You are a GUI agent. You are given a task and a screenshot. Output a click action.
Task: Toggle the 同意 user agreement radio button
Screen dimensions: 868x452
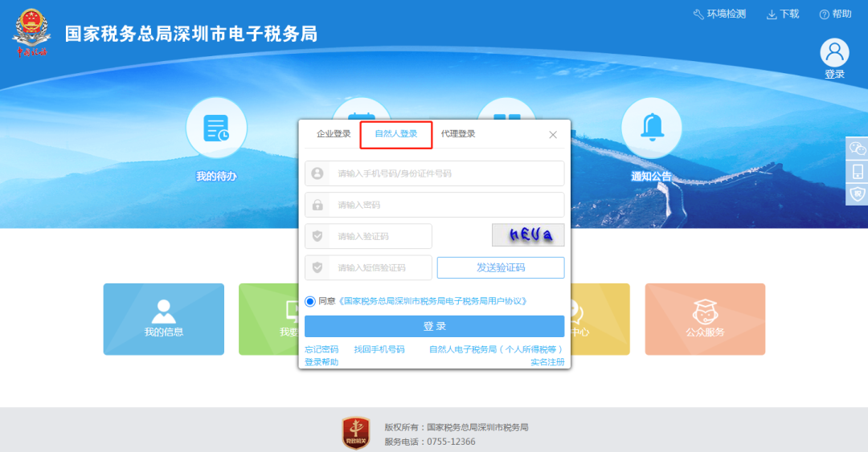tap(310, 302)
